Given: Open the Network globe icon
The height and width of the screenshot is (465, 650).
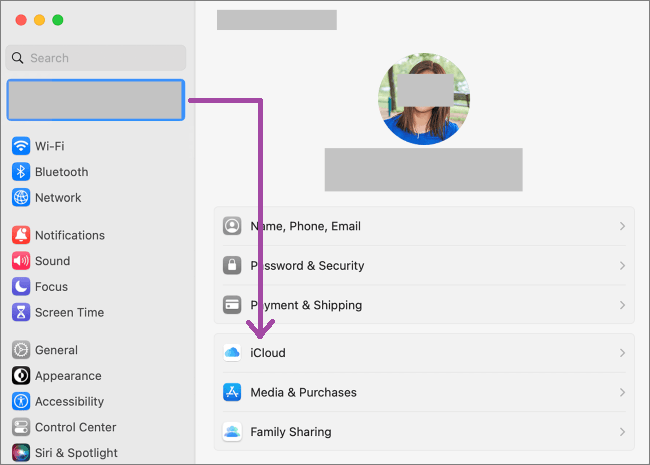Looking at the screenshot, I should (21, 197).
